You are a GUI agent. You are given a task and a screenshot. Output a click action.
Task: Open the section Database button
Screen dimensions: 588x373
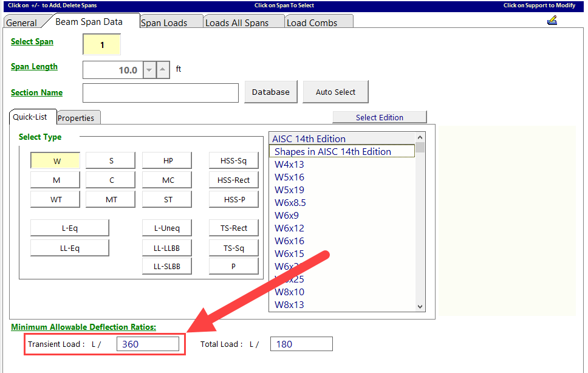point(271,92)
